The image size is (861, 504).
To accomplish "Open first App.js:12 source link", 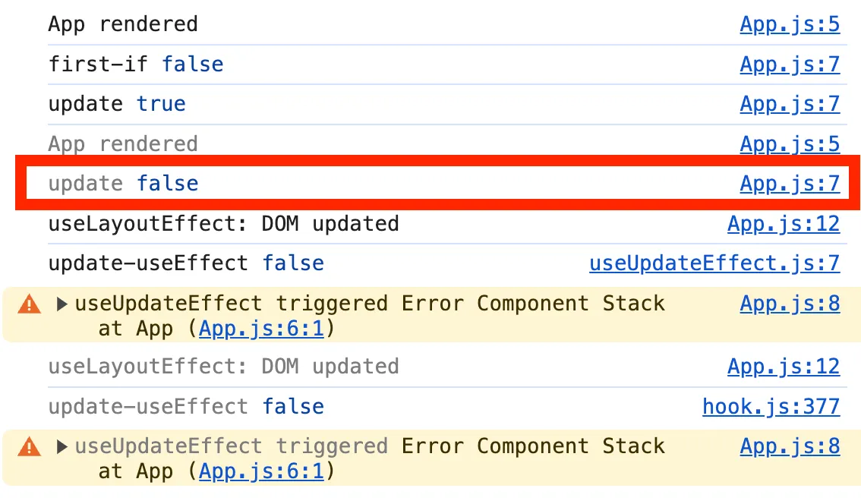I will click(784, 224).
